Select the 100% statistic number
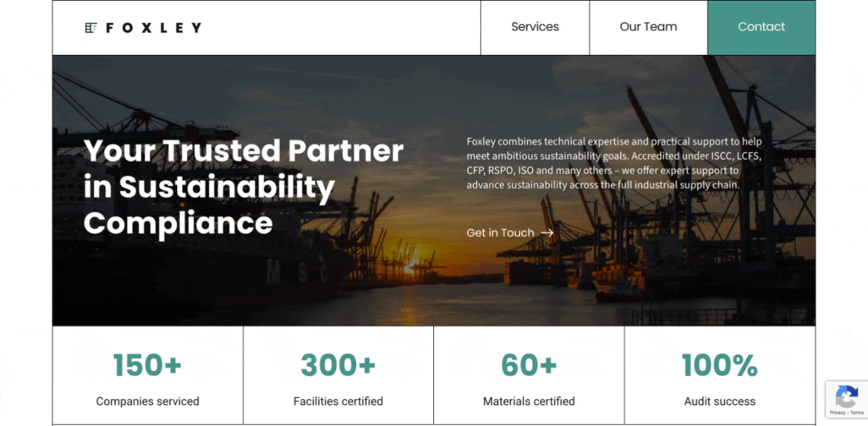 click(719, 366)
